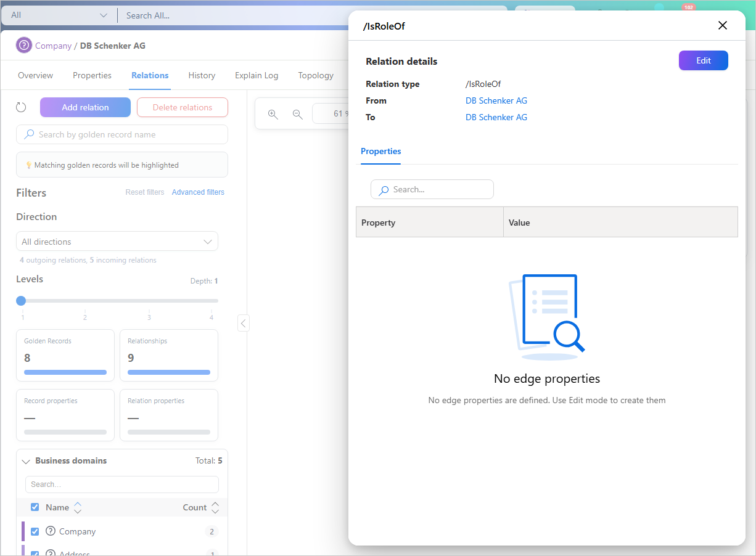
Task: Click the refresh relations icon
Action: click(21, 107)
